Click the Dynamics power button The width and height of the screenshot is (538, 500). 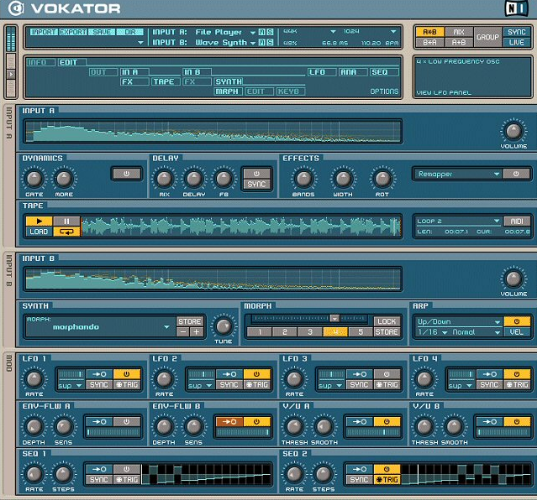(x=127, y=174)
